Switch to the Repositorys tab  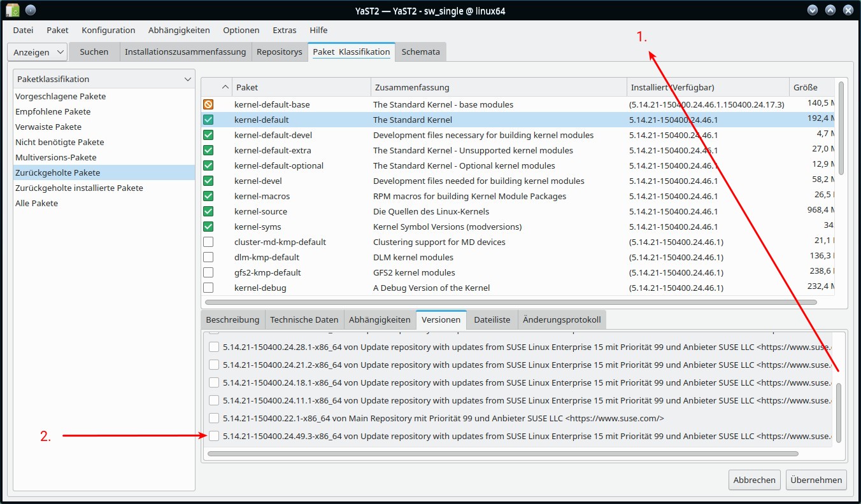(x=279, y=52)
